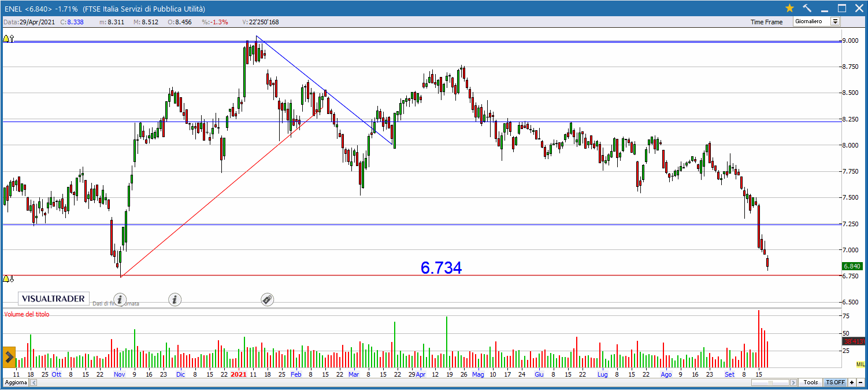
Task: Click the Mar month label on axis
Action: (x=354, y=374)
